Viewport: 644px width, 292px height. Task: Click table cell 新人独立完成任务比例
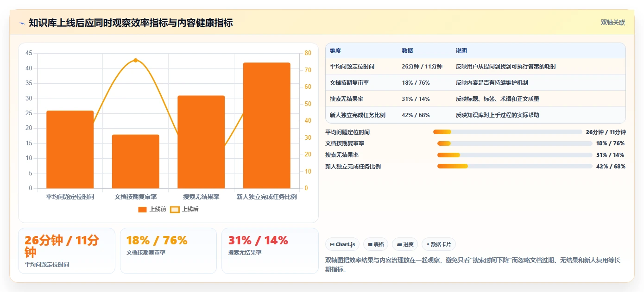pyautogui.click(x=358, y=115)
